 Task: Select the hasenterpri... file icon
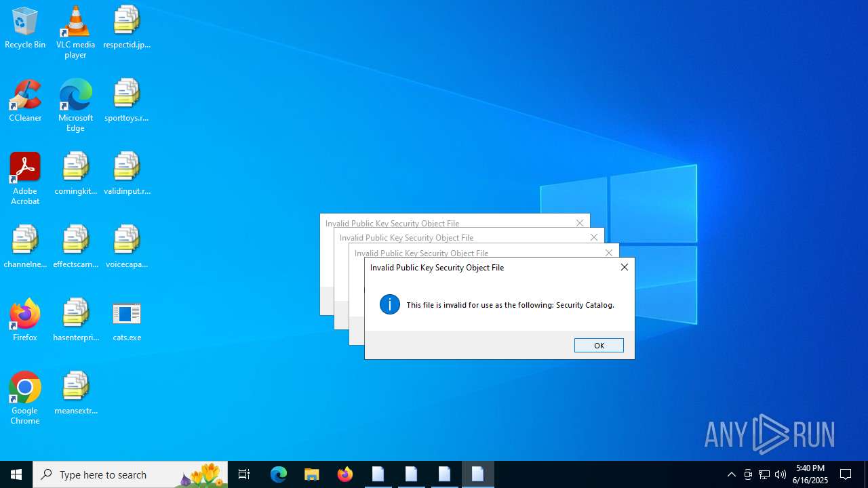(75, 321)
